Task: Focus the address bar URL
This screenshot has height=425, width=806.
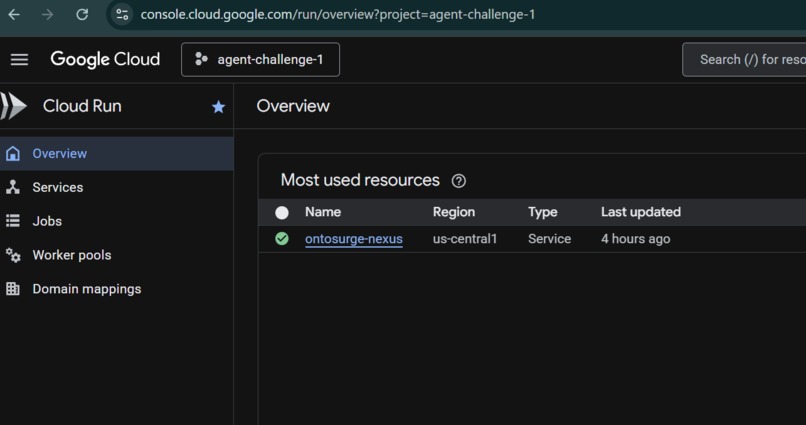Action: coord(338,14)
